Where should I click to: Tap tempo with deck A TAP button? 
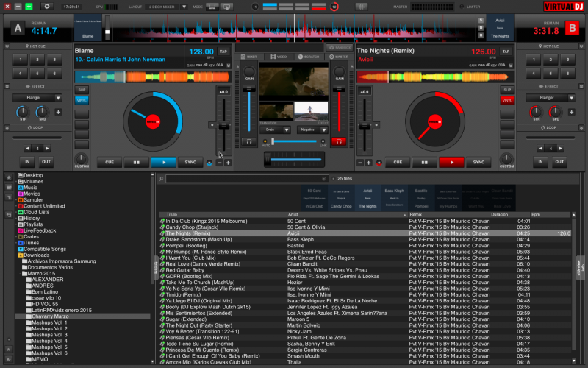[223, 52]
